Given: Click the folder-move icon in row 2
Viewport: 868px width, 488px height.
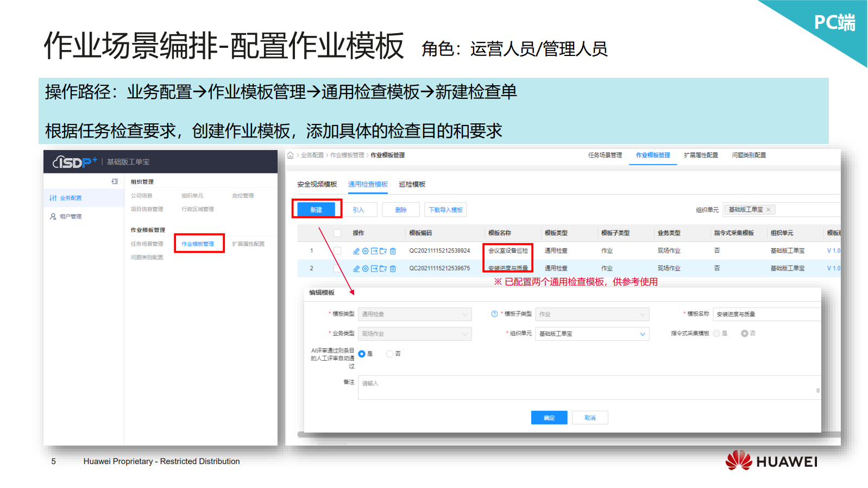Looking at the screenshot, I should tap(383, 268).
